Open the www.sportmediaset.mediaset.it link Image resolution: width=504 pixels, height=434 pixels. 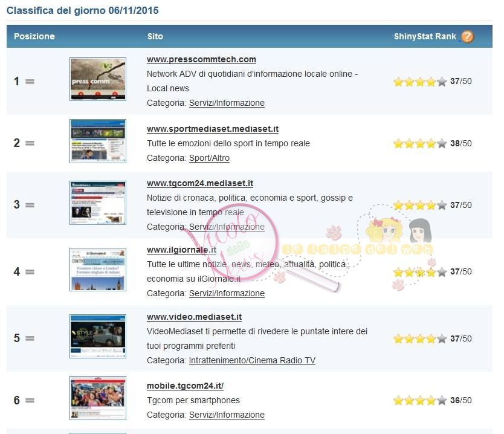pos(213,129)
